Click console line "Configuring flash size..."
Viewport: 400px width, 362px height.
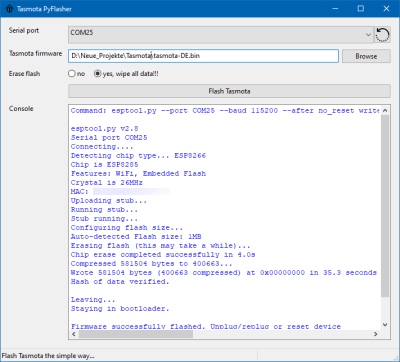coord(127,228)
